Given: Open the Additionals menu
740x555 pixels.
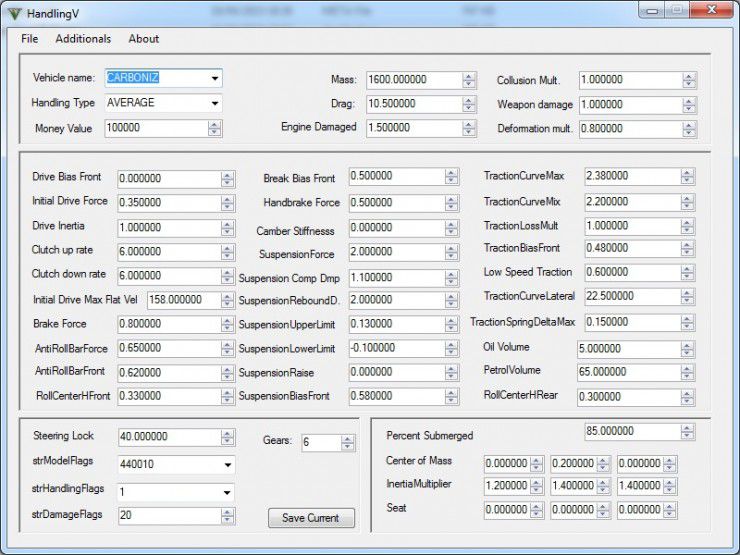Looking at the screenshot, I should click(x=83, y=39).
